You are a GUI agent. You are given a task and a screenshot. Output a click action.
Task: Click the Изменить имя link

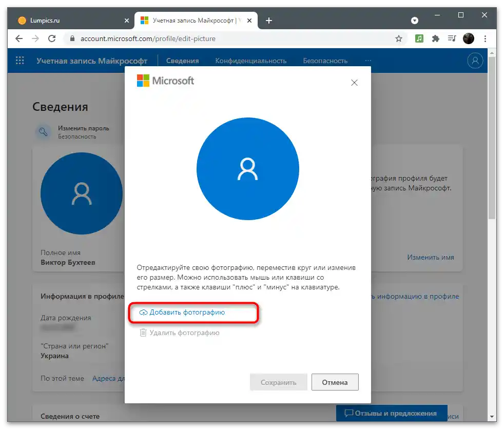[x=431, y=257]
